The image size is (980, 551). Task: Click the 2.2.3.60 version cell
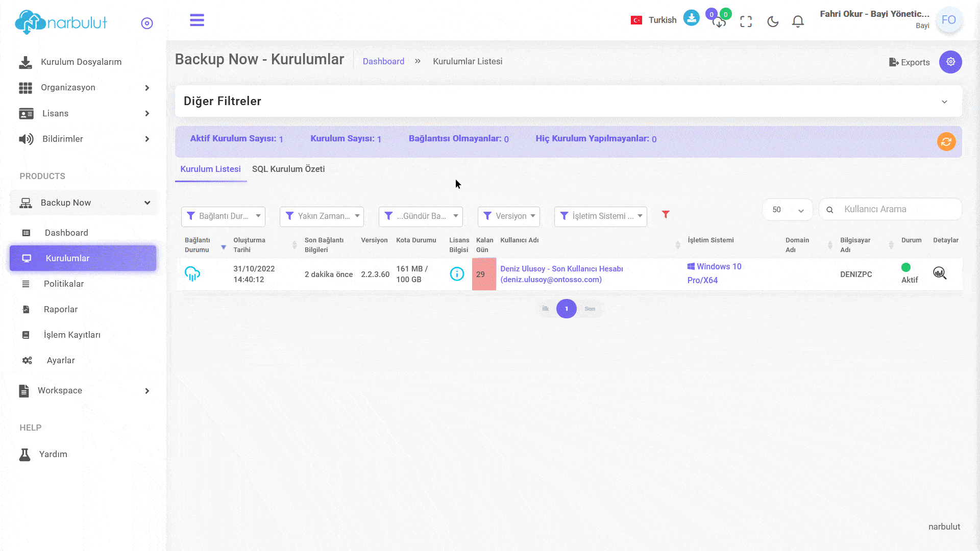click(x=375, y=274)
